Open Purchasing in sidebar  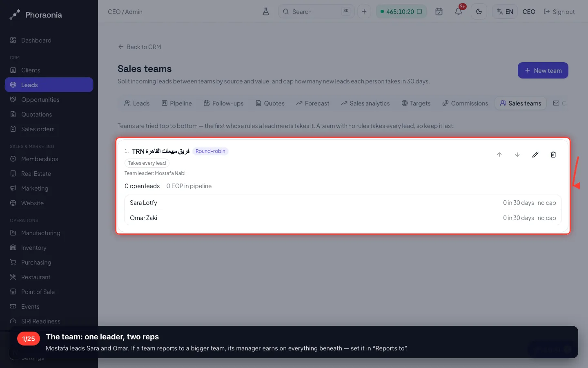[x=49, y=263]
